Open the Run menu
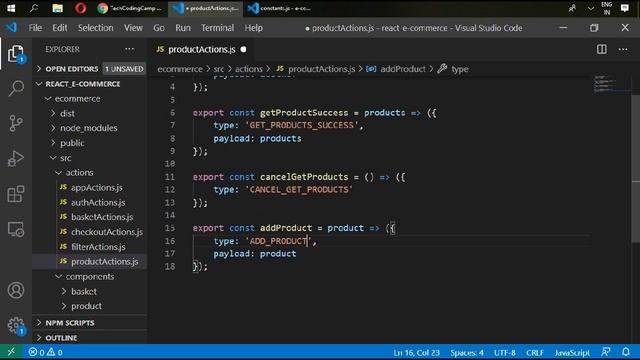 183,28
